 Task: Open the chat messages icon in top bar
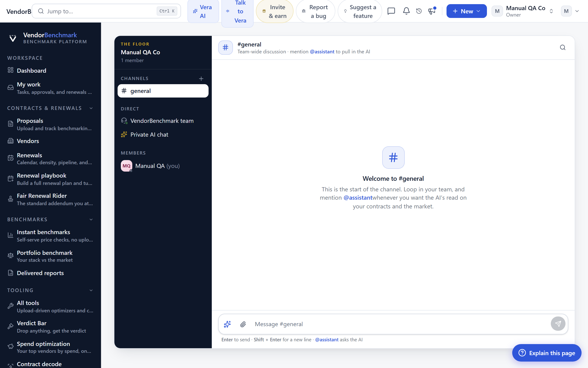pos(391,11)
